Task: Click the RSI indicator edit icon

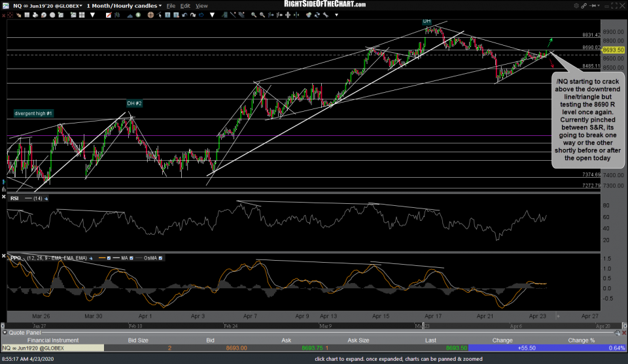Action: pyautogui.click(x=46, y=199)
